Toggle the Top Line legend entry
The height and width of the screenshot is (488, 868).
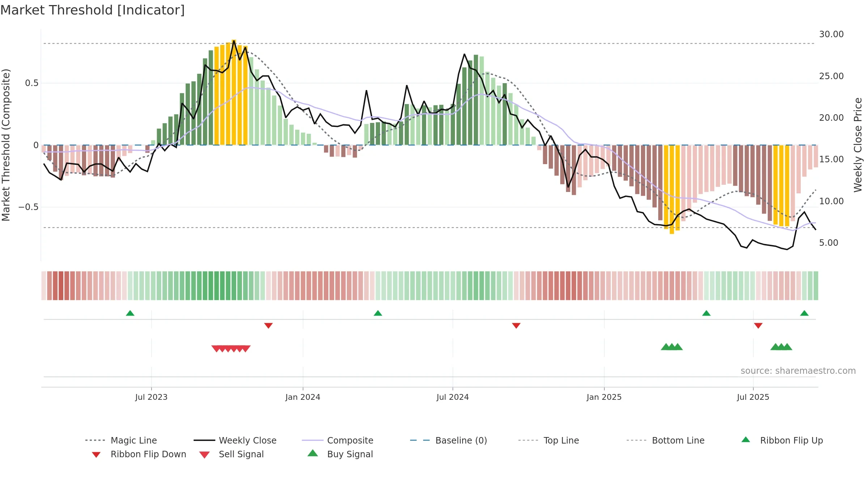[x=548, y=440]
